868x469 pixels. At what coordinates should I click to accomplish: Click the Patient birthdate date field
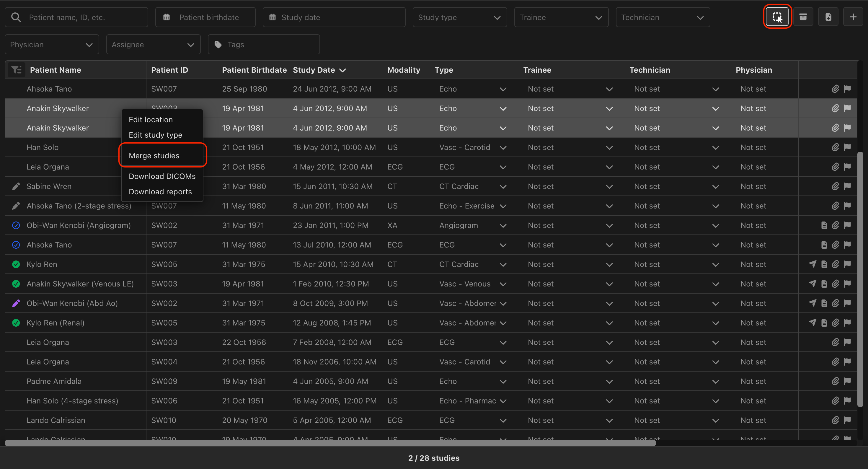[205, 17]
